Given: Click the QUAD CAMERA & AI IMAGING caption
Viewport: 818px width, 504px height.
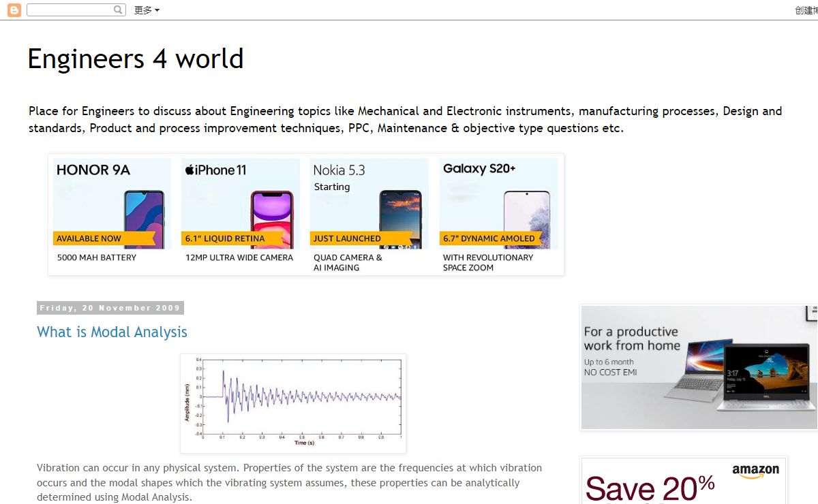Looking at the screenshot, I should (348, 262).
